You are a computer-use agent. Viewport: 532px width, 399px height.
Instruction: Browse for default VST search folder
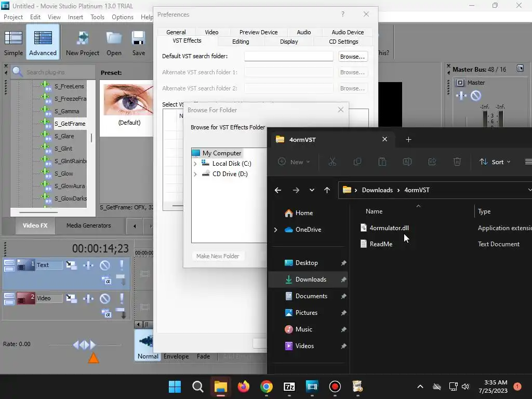(353, 57)
